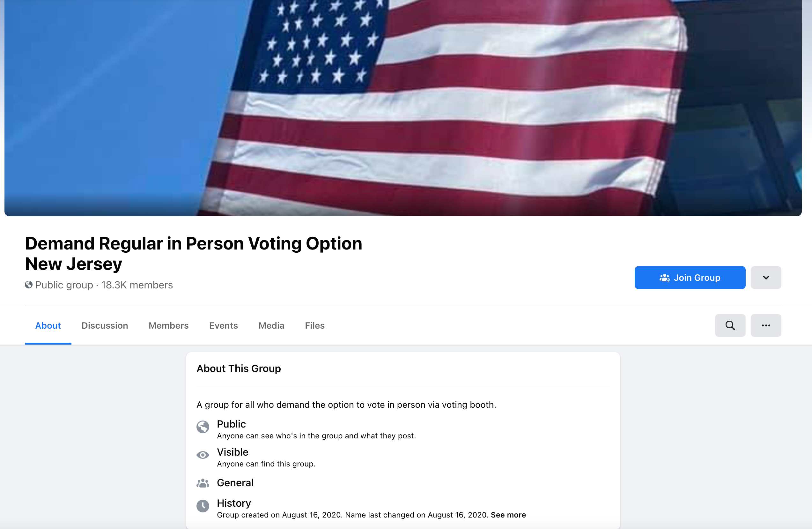812x529 pixels.
Task: Click the clock icon next to History
Action: pyautogui.click(x=203, y=506)
